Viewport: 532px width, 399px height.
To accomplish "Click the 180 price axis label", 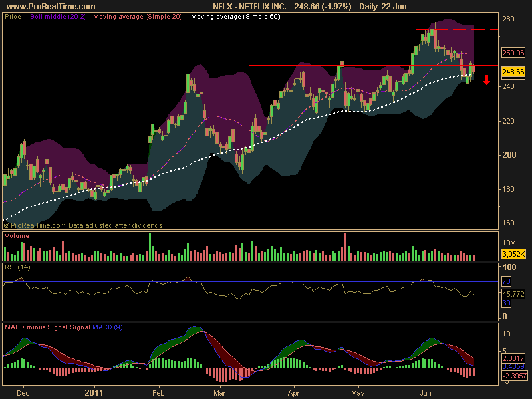I will [x=508, y=189].
